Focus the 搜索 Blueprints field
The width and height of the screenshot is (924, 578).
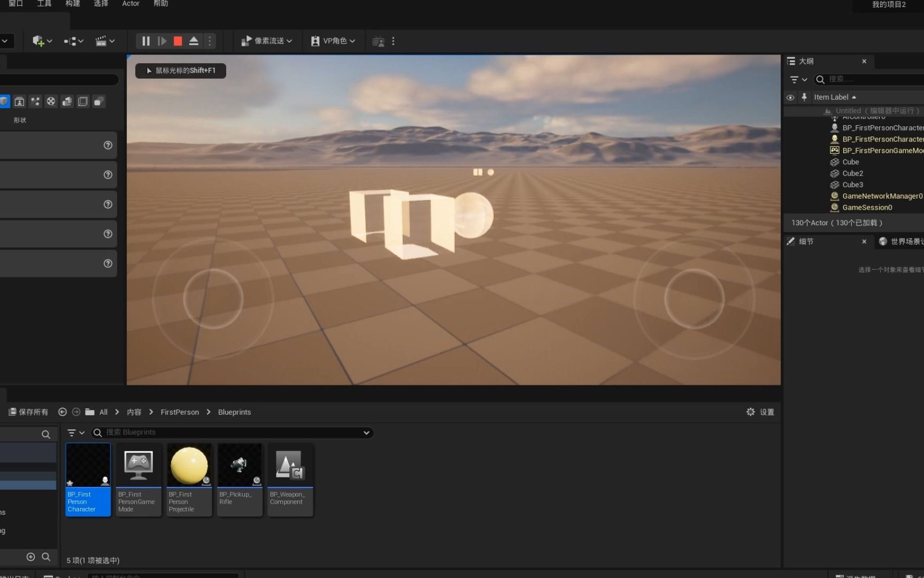[232, 433]
